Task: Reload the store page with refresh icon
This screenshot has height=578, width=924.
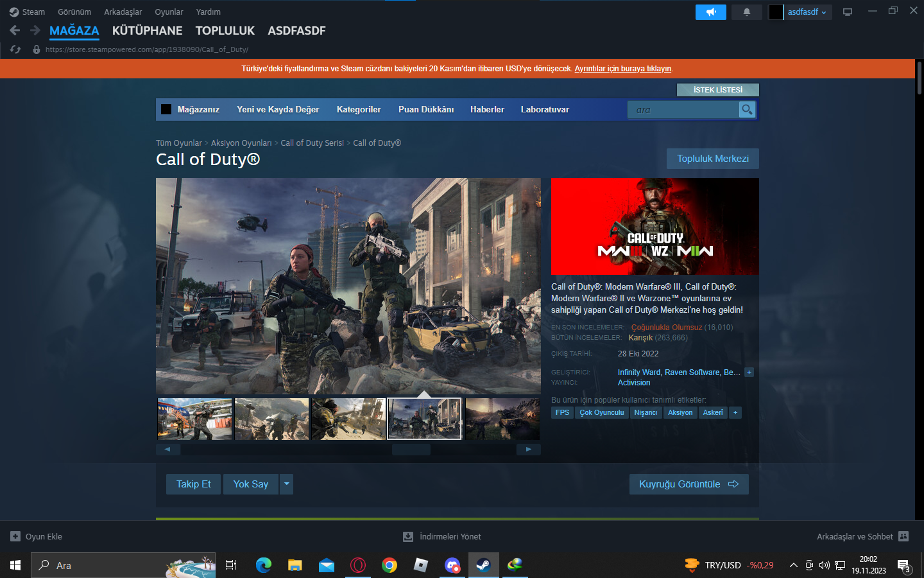Action: [15, 49]
